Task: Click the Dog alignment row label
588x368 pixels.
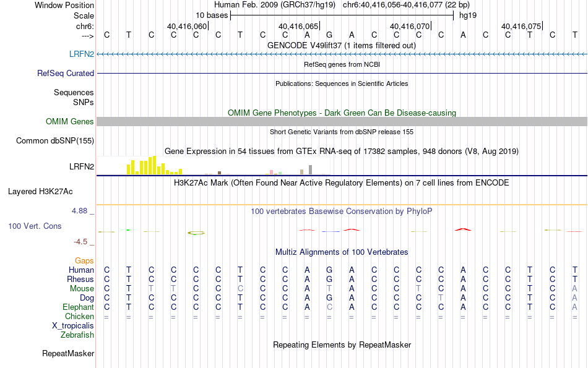Action: coord(87,298)
